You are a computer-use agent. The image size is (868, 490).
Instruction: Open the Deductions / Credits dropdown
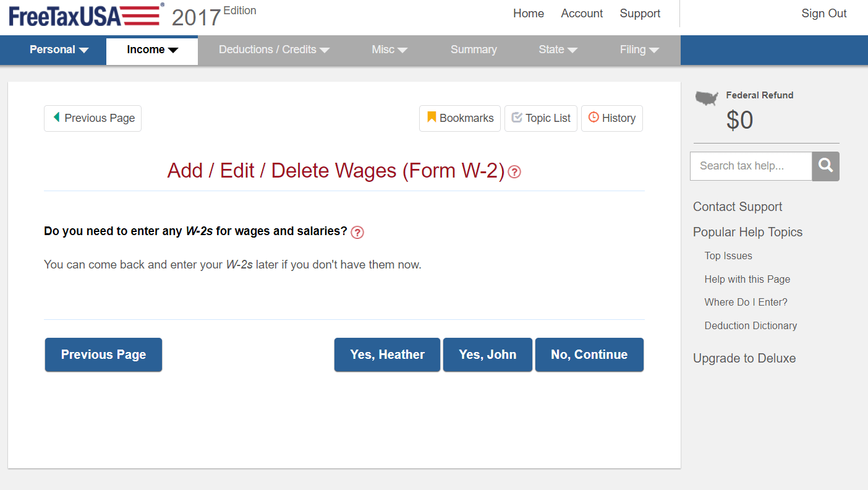pyautogui.click(x=274, y=49)
